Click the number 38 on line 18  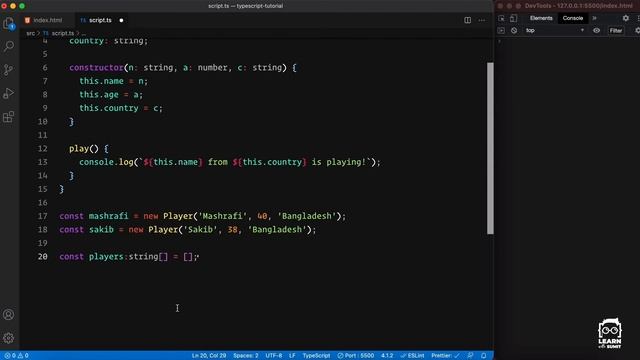point(232,229)
